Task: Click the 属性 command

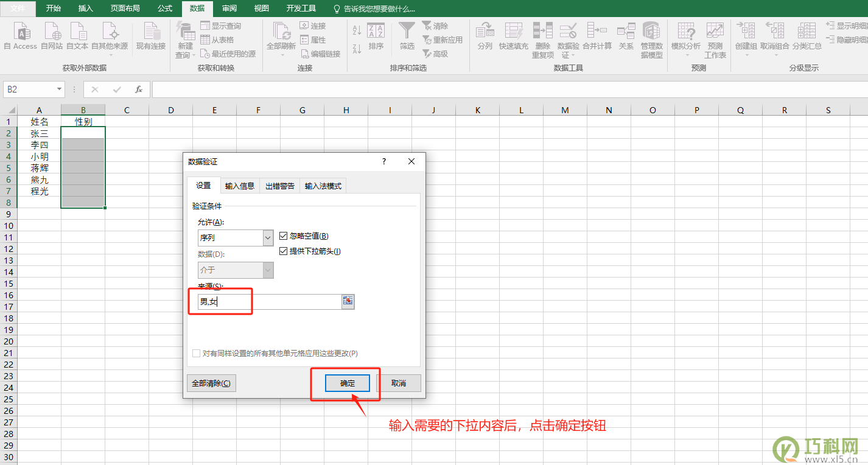Action: point(313,40)
